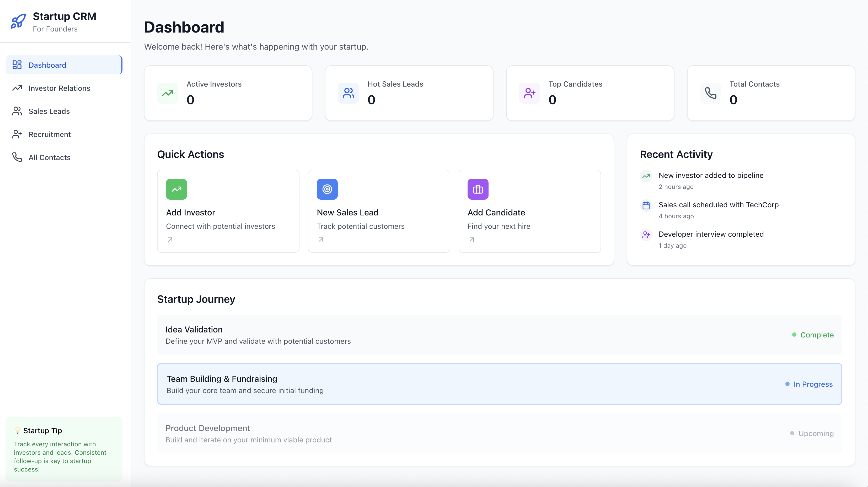The width and height of the screenshot is (868, 487).
Task: Click the '1 day ago' timestamp
Action: pyautogui.click(x=672, y=245)
